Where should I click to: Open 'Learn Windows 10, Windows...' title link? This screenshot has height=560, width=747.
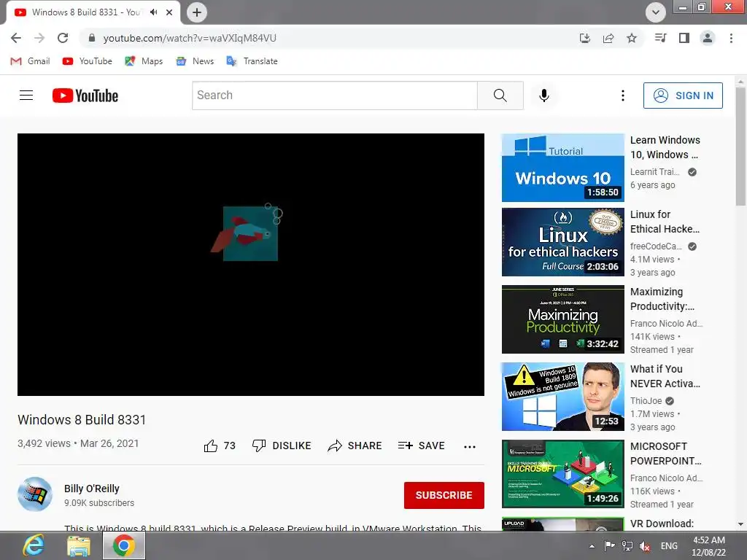pos(665,147)
